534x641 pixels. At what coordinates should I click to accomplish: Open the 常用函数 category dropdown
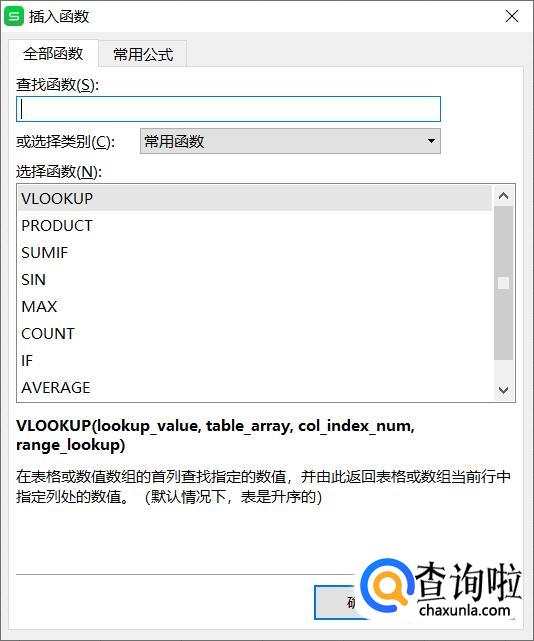point(290,141)
